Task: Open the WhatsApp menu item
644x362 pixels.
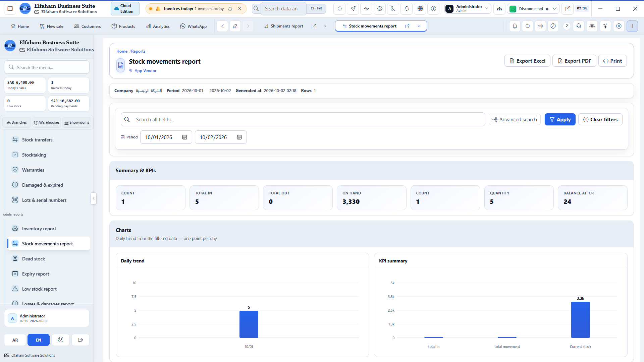Action: pyautogui.click(x=193, y=26)
